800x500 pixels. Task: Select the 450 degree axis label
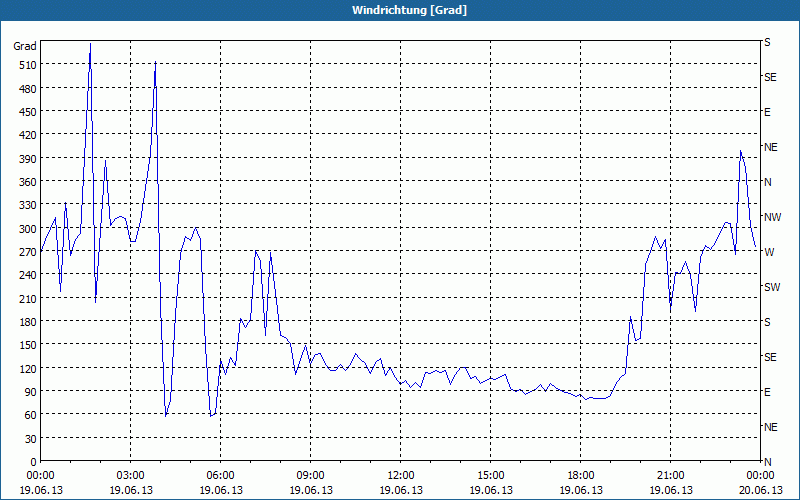28,112
